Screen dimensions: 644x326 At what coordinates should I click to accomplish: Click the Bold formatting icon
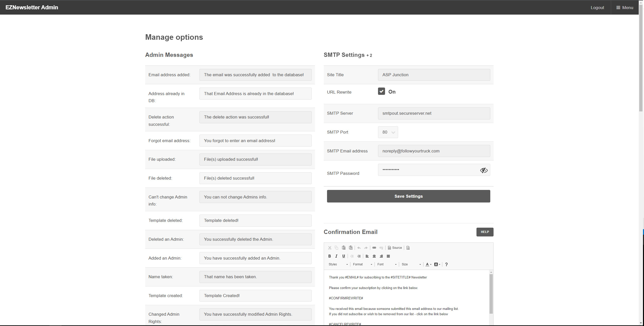(x=330, y=256)
